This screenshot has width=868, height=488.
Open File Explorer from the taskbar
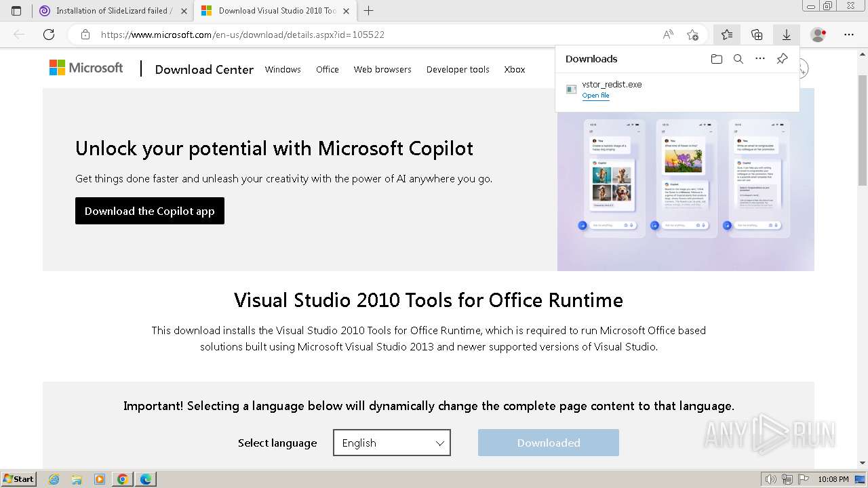tap(77, 479)
